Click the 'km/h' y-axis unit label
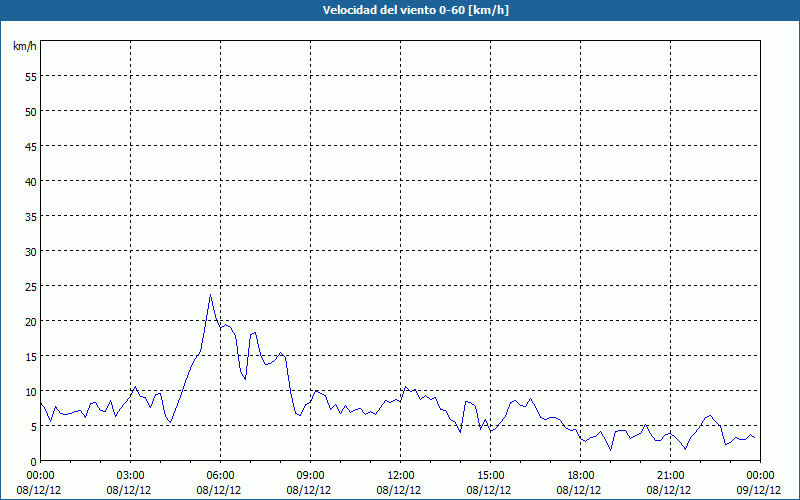This screenshot has width=800, height=500. point(24,46)
